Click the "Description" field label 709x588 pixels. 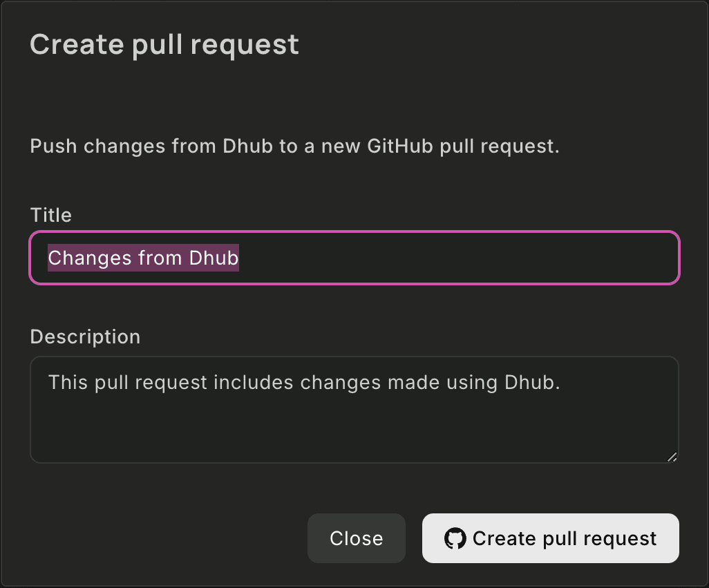tap(85, 336)
